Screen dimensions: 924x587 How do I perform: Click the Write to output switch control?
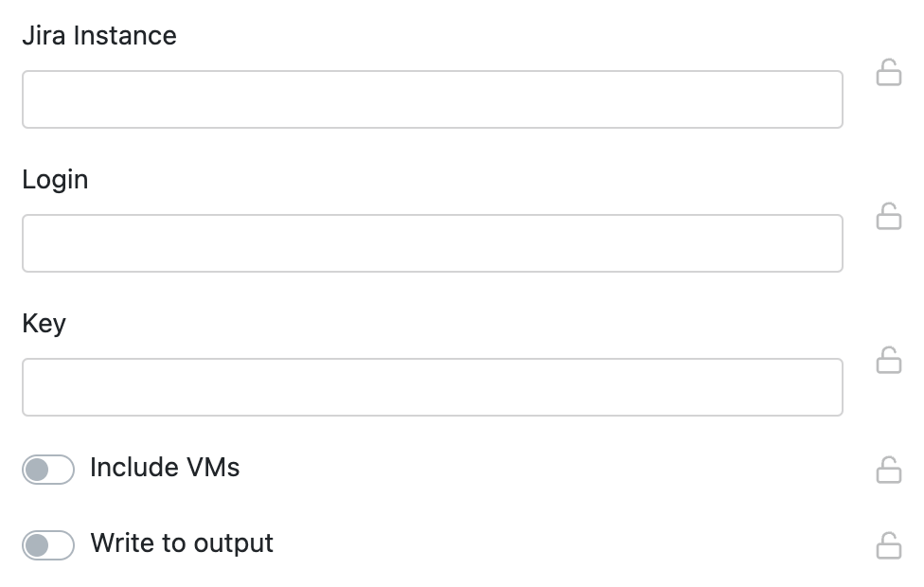click(47, 543)
